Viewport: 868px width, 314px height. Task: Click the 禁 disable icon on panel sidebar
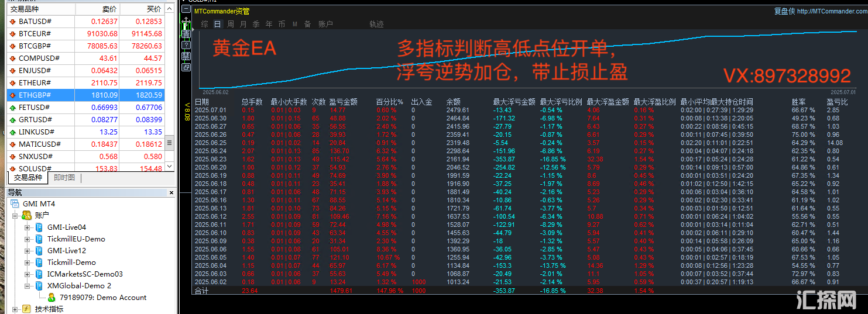(x=186, y=56)
